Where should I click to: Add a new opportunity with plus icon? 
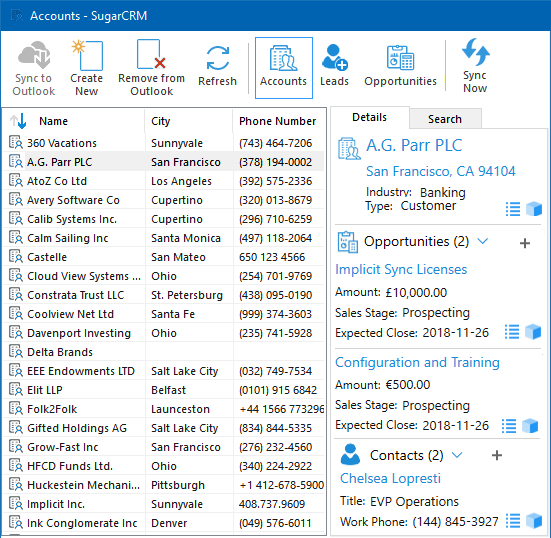point(525,243)
